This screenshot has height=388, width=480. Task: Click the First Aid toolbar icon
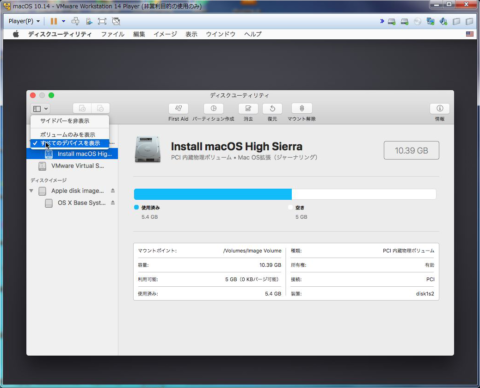(x=178, y=108)
